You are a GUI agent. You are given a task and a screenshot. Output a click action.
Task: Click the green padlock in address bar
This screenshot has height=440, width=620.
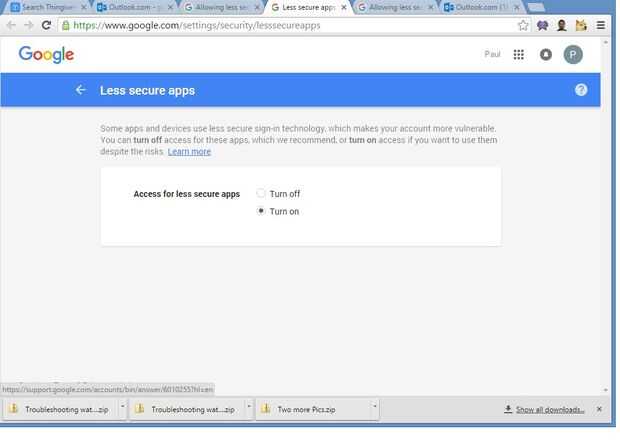coord(66,26)
